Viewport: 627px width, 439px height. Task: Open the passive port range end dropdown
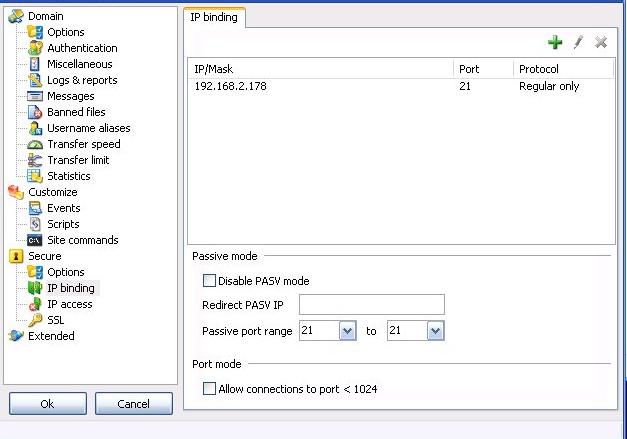(435, 331)
